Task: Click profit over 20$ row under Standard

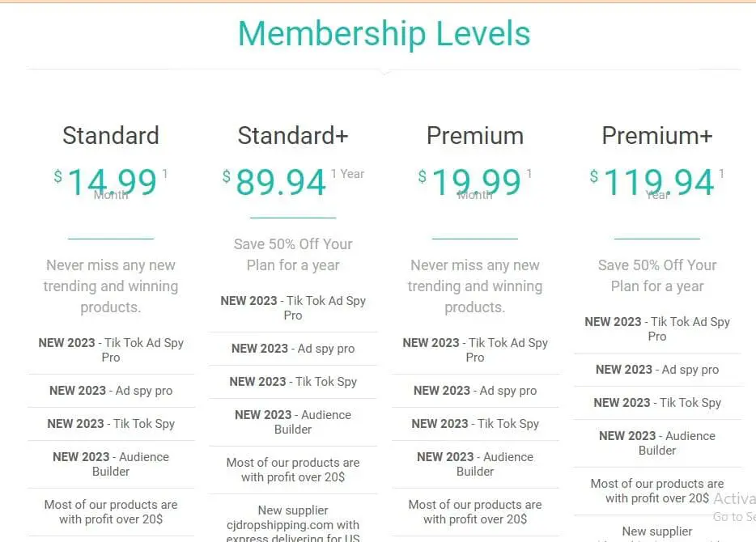Action: [x=111, y=511]
